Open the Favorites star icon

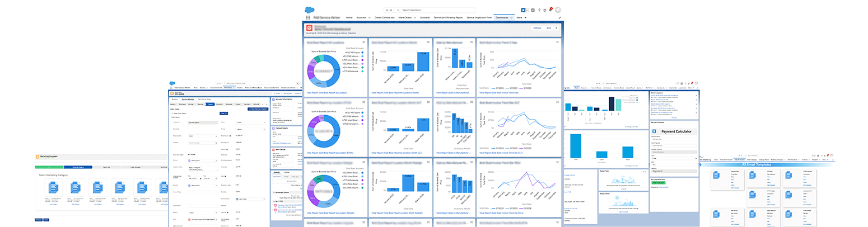click(x=524, y=10)
